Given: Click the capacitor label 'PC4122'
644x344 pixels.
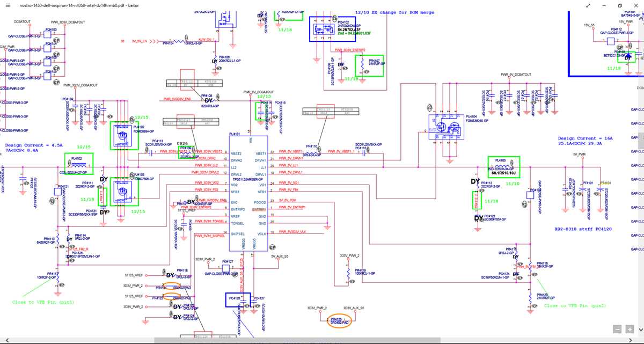Looking at the screenshot, I should point(490,216).
